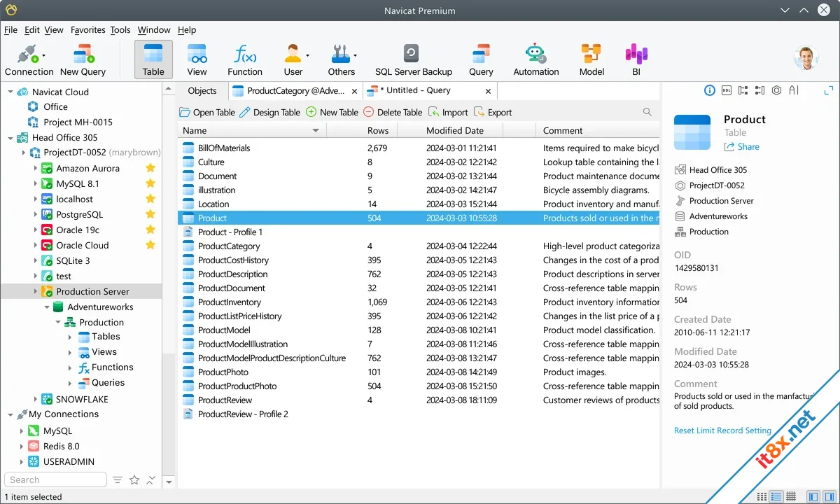
Task: Open the Query toolbar button
Action: [481, 59]
